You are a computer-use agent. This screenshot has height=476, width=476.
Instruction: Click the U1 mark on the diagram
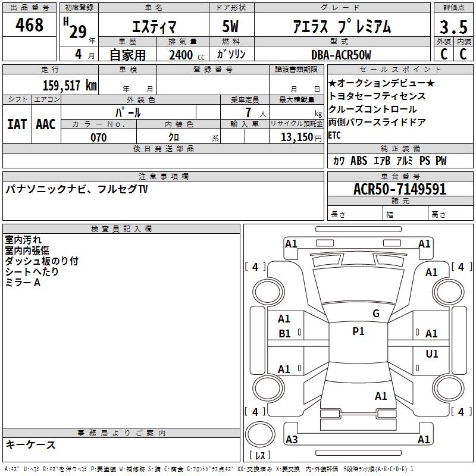[432, 354]
